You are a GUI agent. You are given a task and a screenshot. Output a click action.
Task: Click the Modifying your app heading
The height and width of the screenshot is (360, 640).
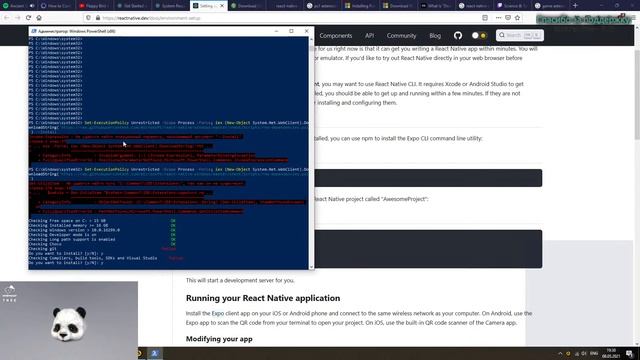pyautogui.click(x=219, y=339)
